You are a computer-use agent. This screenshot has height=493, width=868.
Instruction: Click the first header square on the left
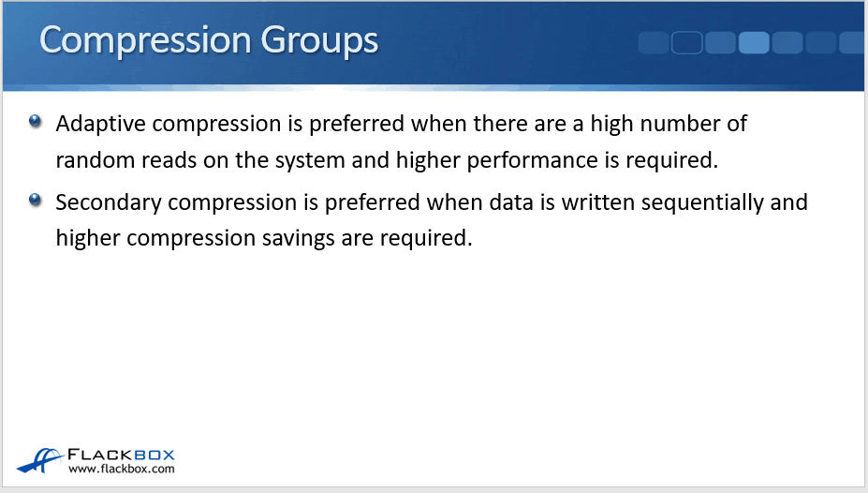click(653, 43)
